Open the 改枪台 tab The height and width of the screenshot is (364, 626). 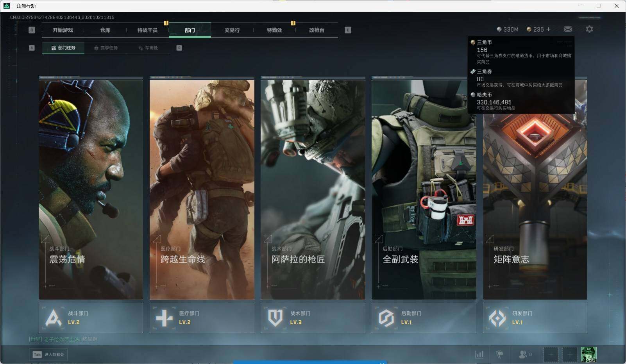(x=317, y=30)
